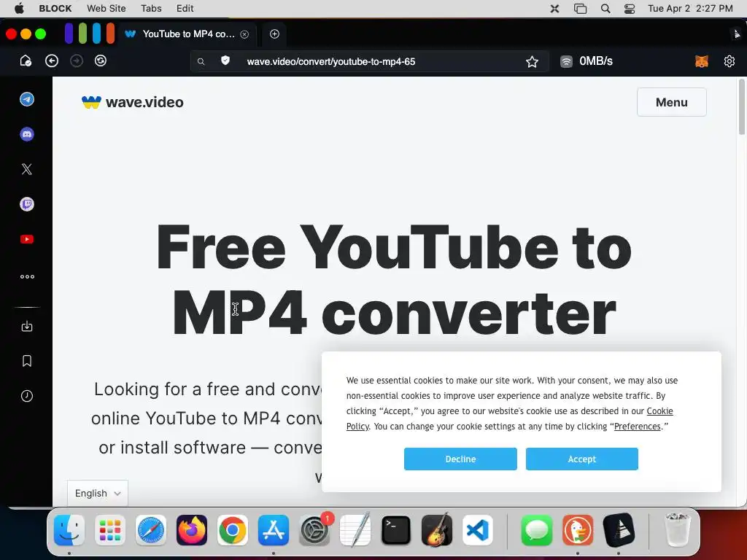Select the purple workspace color bar
Screen dimensions: 747x560
coord(69,34)
